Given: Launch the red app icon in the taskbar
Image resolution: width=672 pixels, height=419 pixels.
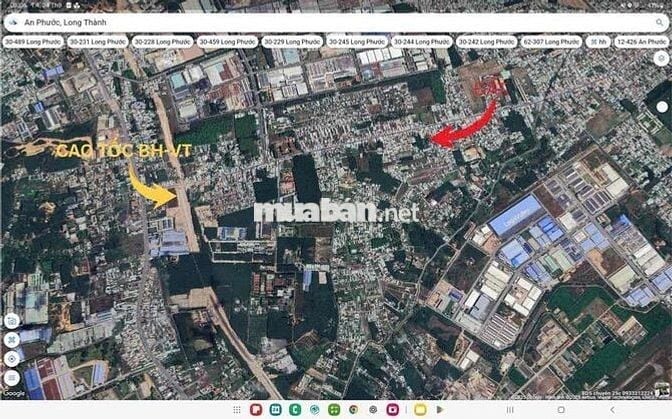Looking at the screenshot, I should click(256, 410).
